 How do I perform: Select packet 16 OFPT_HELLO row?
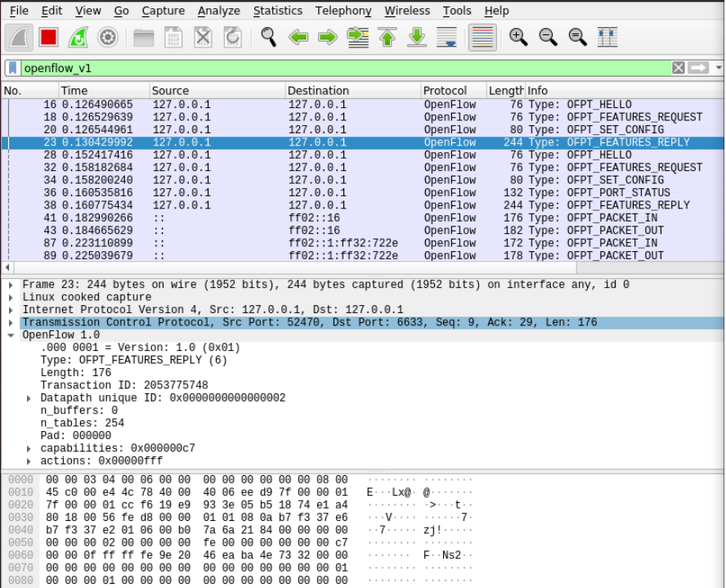point(363,105)
